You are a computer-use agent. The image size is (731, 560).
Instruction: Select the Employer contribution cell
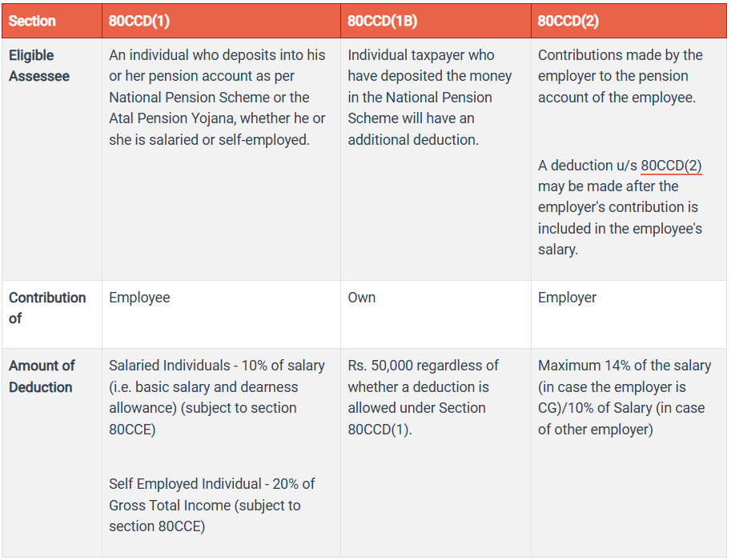[x=567, y=298]
